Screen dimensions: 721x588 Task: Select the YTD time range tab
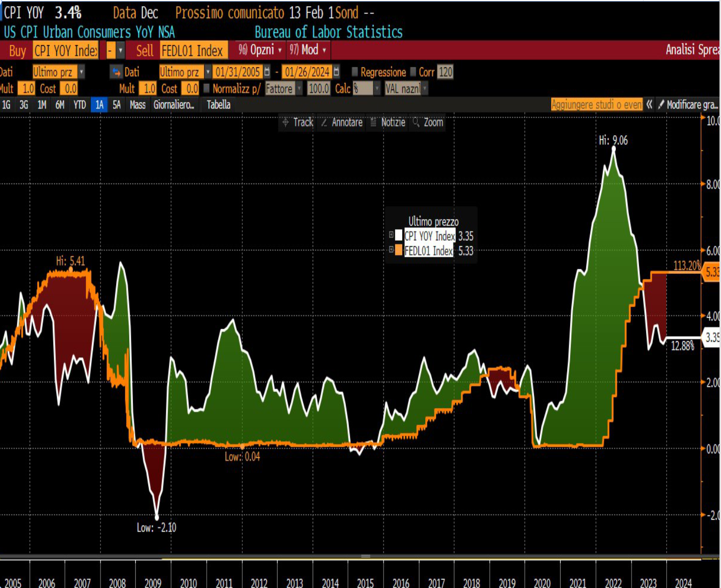point(79,105)
